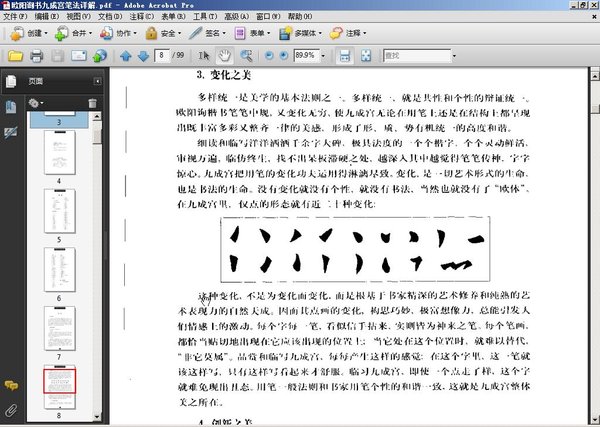
Task: Open the 工具(T) menu
Action: click(x=205, y=16)
